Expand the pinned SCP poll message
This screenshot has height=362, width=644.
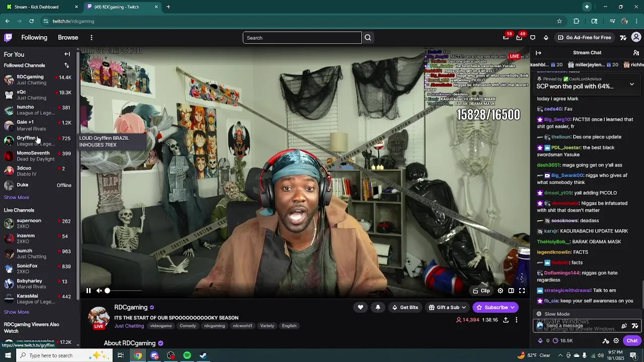[x=632, y=84]
